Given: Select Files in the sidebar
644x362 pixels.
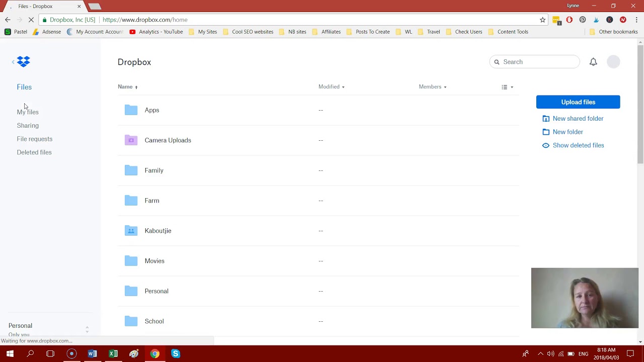Looking at the screenshot, I should pos(24,87).
